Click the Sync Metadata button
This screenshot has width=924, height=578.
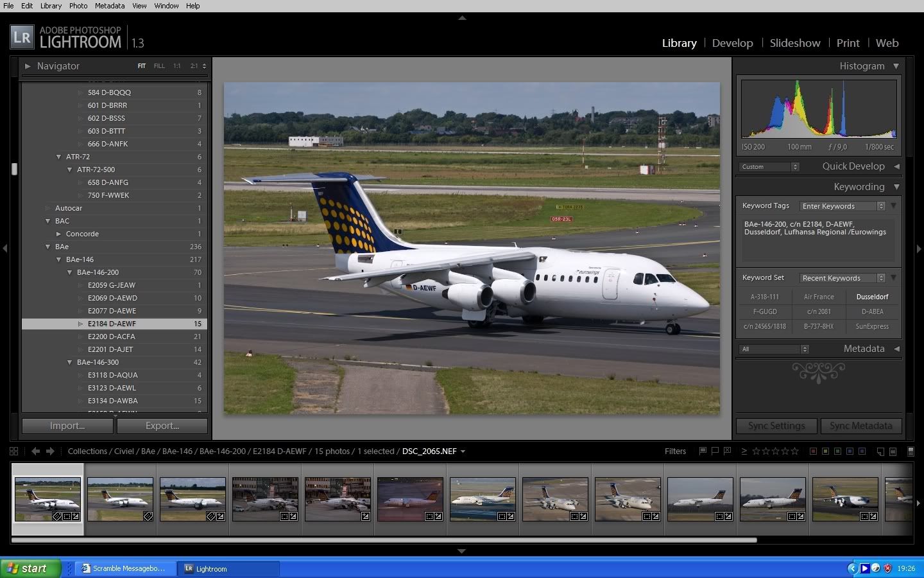(860, 426)
